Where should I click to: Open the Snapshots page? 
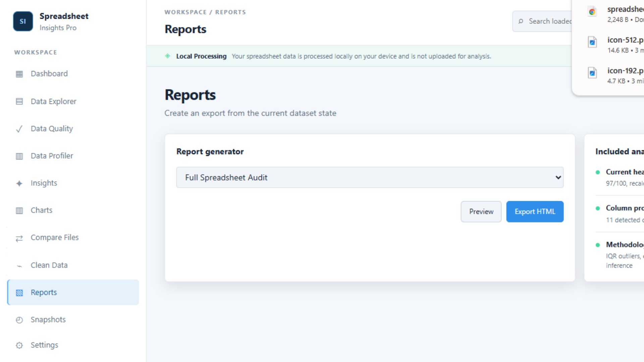(x=73, y=320)
